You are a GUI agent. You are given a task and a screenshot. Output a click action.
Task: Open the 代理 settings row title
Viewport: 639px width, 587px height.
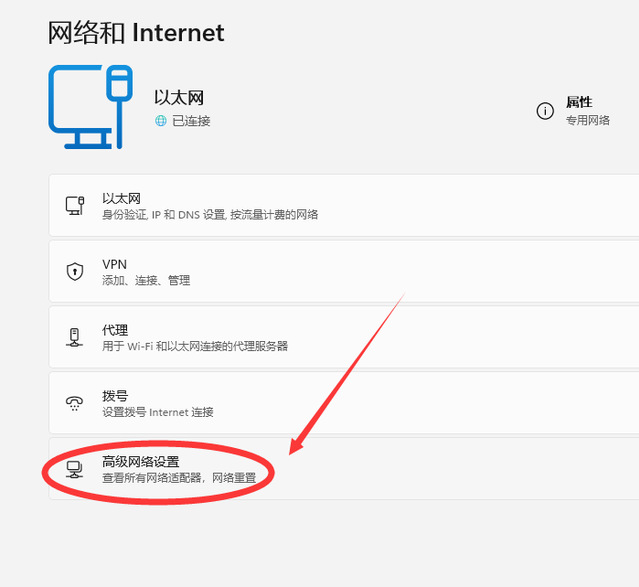(115, 330)
